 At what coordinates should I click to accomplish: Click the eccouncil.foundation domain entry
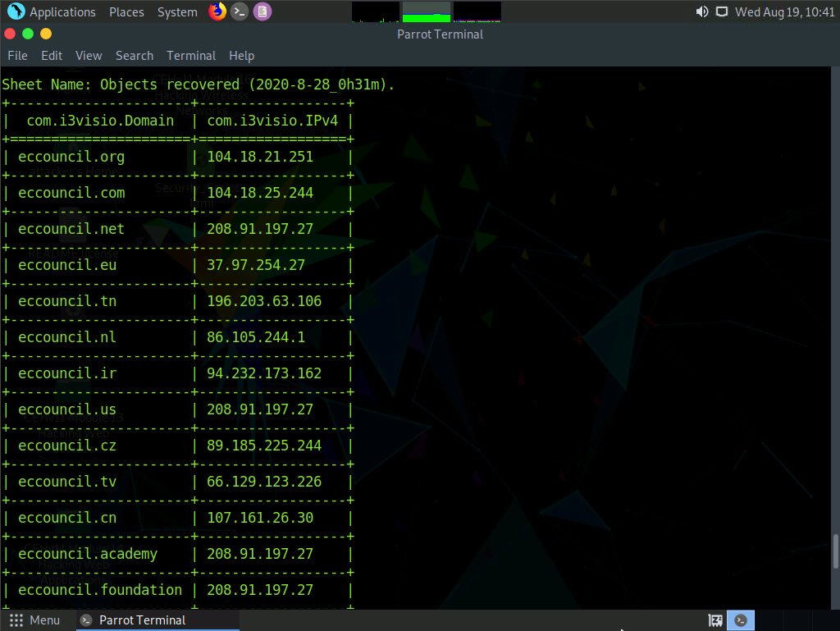pyautogui.click(x=100, y=590)
